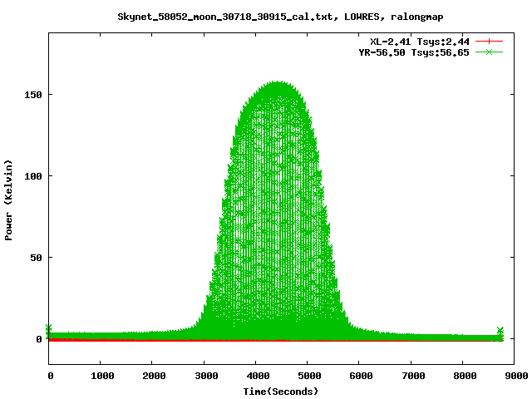
Task: Click x-axis tick label 3000
Action: click(x=206, y=376)
